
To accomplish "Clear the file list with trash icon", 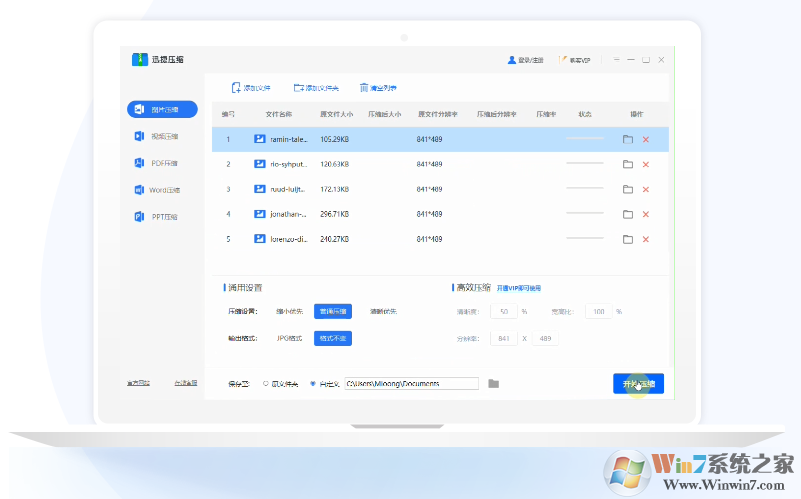I will pos(364,88).
